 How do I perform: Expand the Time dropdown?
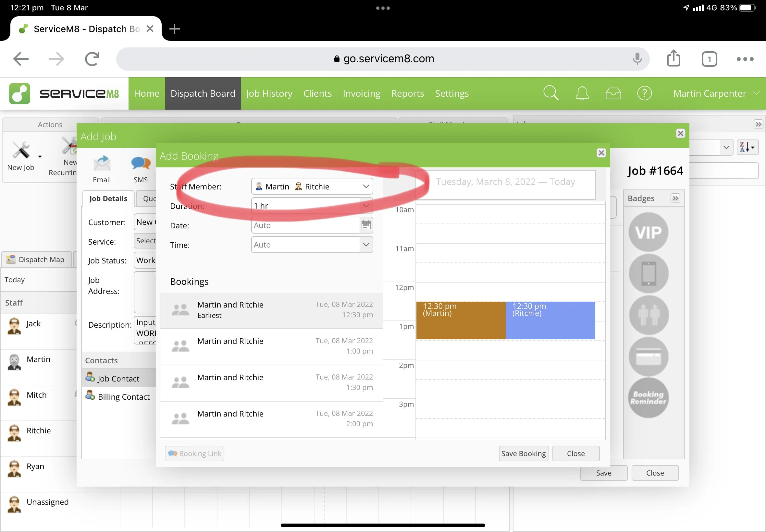(366, 245)
